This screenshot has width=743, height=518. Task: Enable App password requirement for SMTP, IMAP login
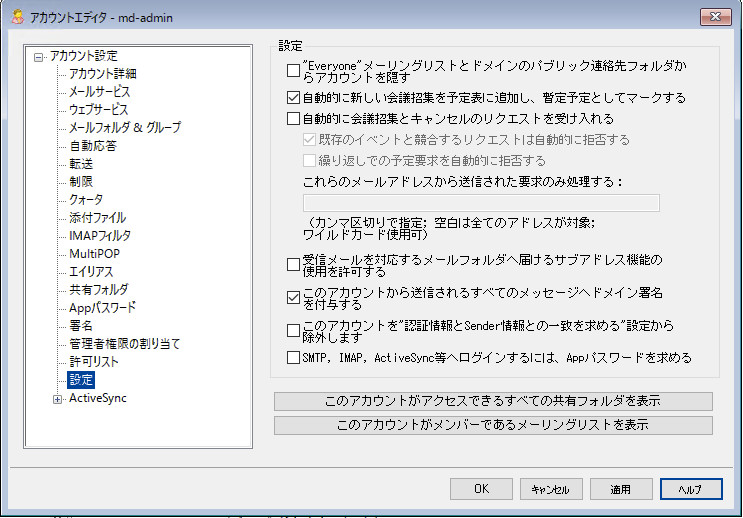pyautogui.click(x=293, y=357)
